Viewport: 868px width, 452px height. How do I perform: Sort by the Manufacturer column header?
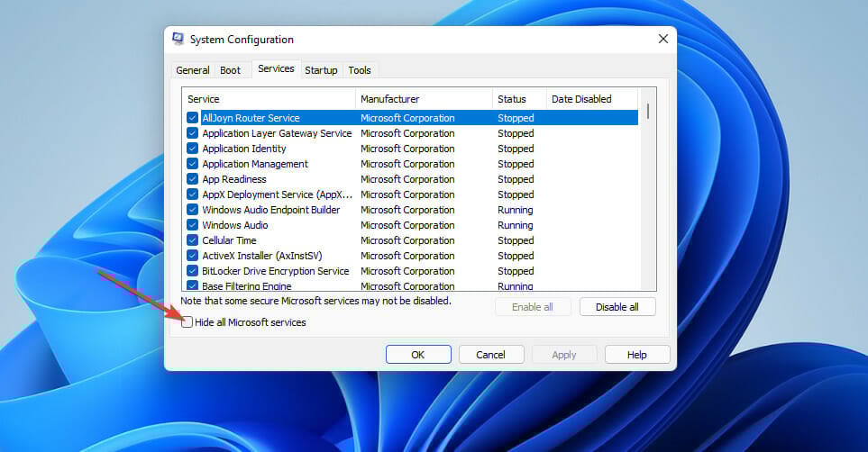tap(424, 99)
